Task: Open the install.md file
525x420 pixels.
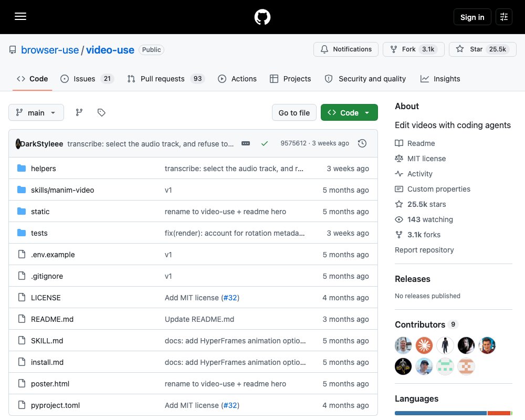Action: tap(47, 362)
